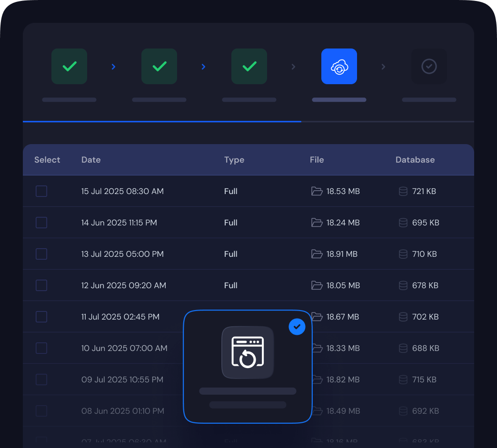This screenshot has height=448, width=497.
Task: Click the blue wizard progress bar
Action: click(162, 122)
